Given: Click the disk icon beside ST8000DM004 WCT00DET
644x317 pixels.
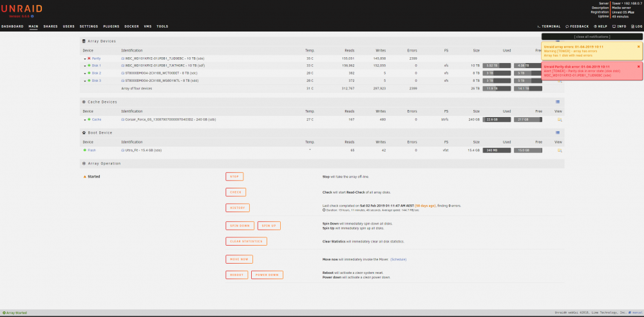Looking at the screenshot, I should pos(123,73).
